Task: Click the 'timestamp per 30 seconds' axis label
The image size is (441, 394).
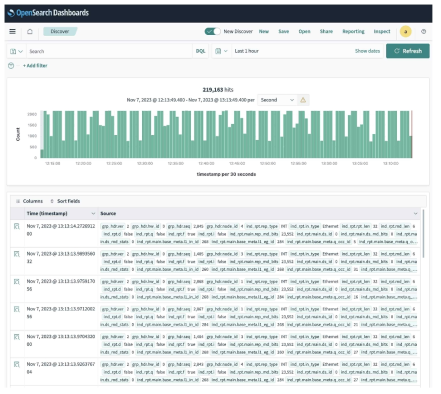Action: (226, 174)
